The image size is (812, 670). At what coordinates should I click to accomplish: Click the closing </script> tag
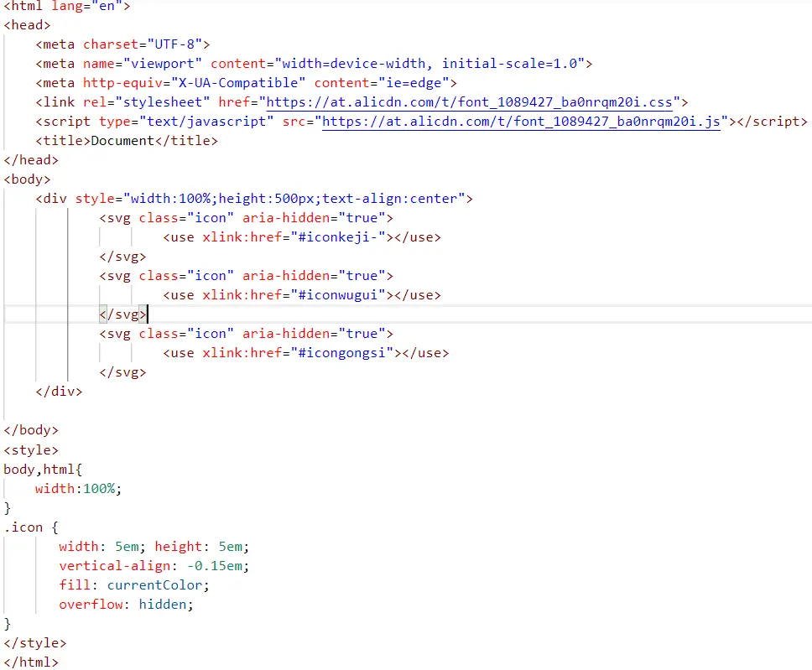pyautogui.click(x=772, y=121)
